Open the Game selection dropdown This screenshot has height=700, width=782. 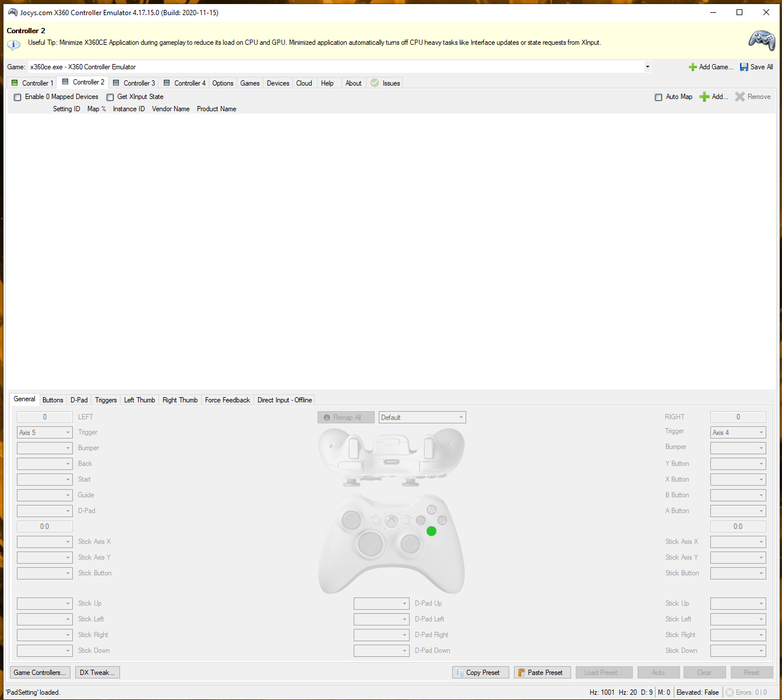click(647, 67)
